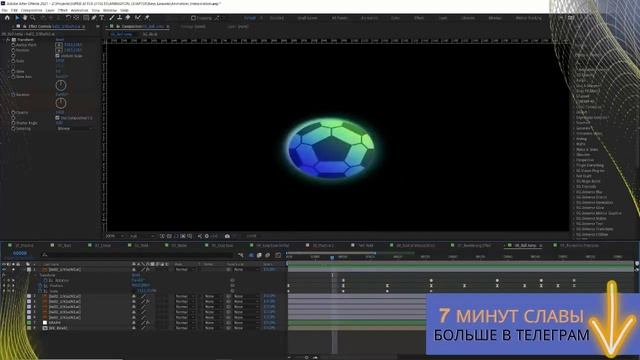Select the Pen tool
This screenshot has width=640, height=360.
94,18
